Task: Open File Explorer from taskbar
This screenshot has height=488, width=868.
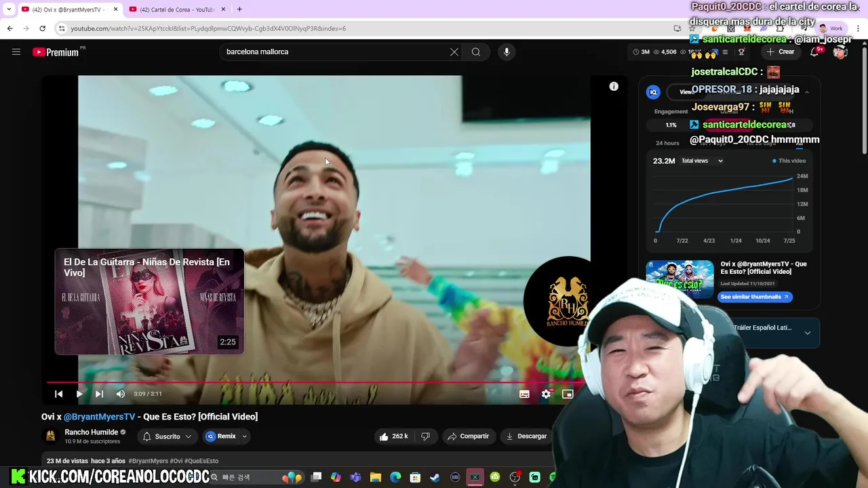Action: pyautogui.click(x=376, y=478)
